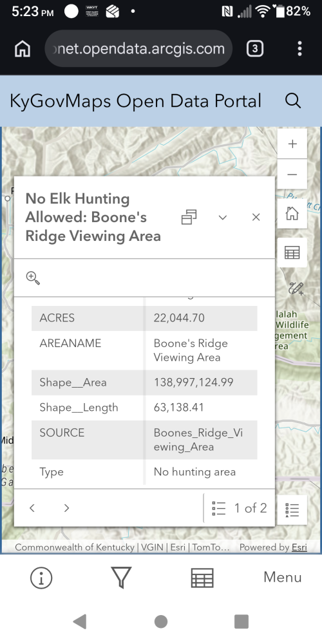Dock the popup panel
The image size is (322, 644).
click(x=189, y=217)
